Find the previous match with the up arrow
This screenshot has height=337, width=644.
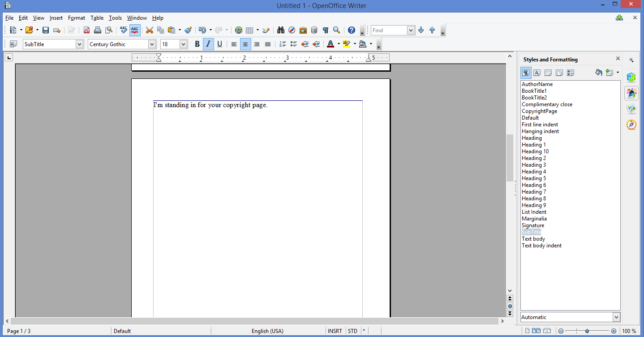[x=432, y=30]
